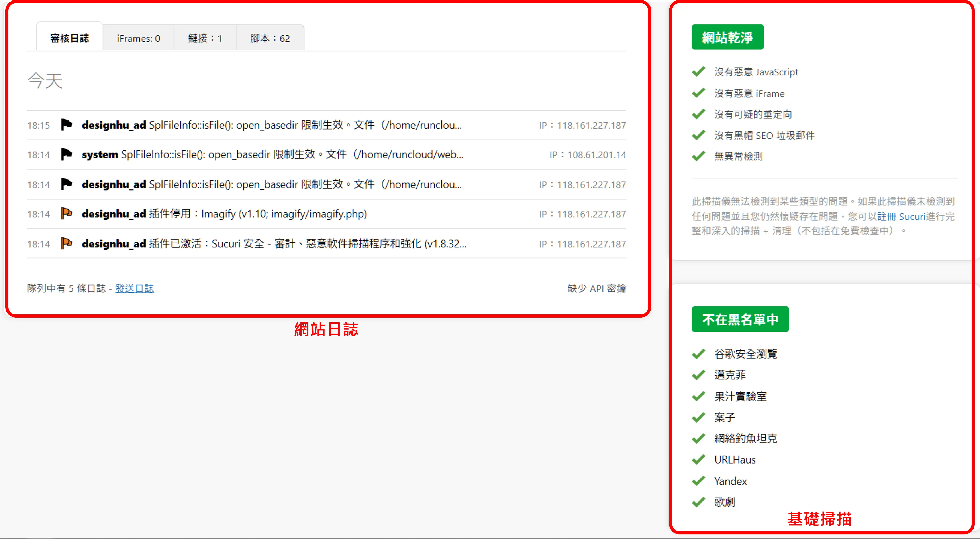Image resolution: width=980 pixels, height=539 pixels.
Task: Click the 谷歌安全瀏覽 blacklist entry
Action: pos(746,354)
